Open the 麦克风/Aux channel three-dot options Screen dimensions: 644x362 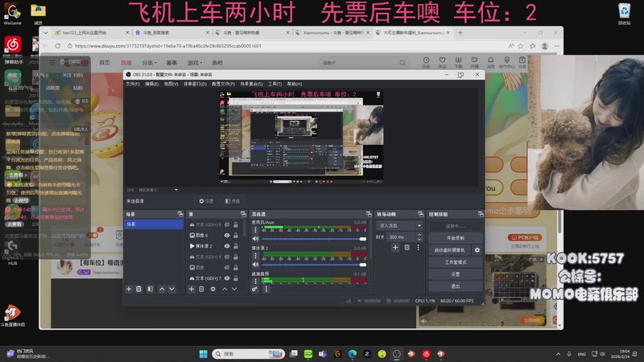(255, 230)
